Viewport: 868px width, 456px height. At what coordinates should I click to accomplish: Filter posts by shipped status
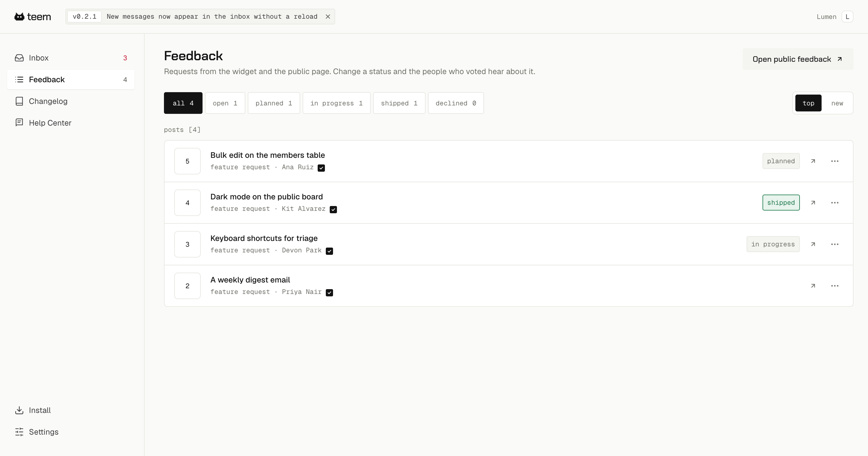(x=399, y=103)
